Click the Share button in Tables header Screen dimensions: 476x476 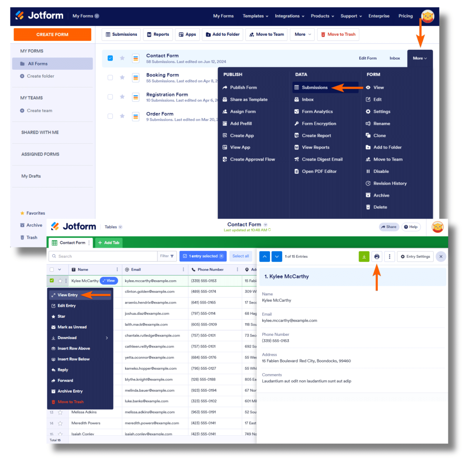[x=389, y=227]
